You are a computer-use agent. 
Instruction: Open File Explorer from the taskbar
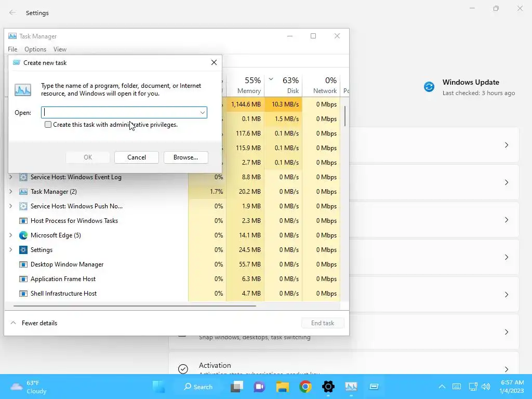point(282,387)
